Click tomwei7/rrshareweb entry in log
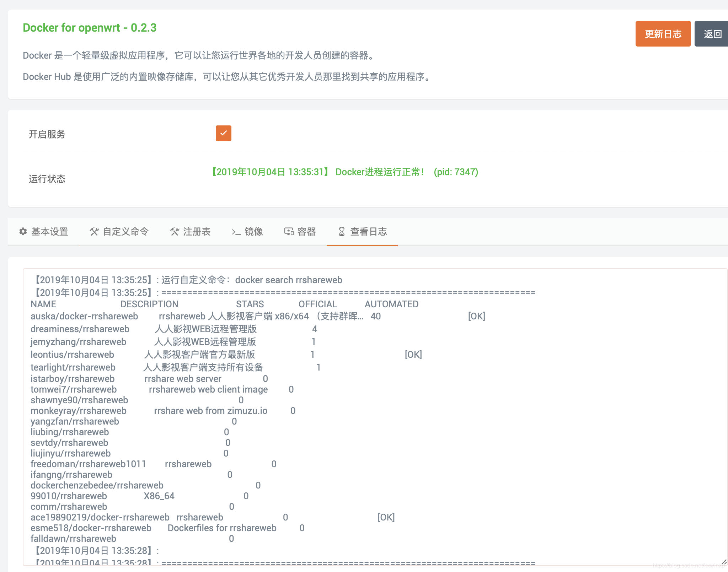The image size is (728, 572). (74, 389)
